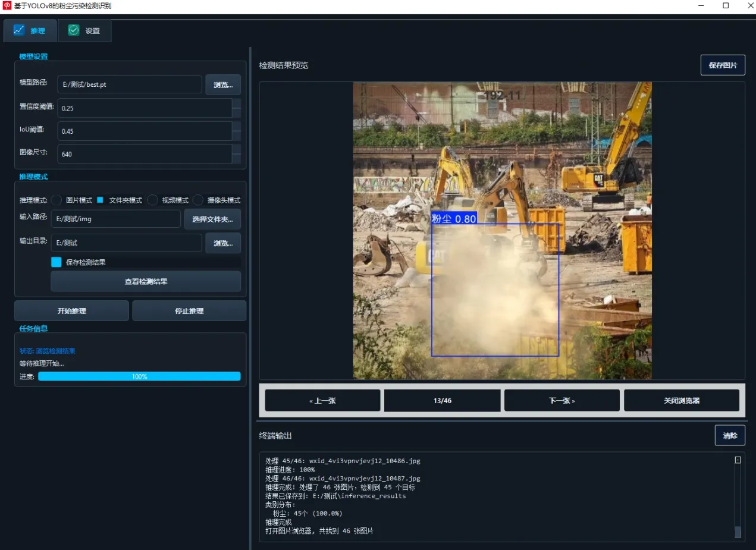Go to previous image with 上一张

click(322, 400)
